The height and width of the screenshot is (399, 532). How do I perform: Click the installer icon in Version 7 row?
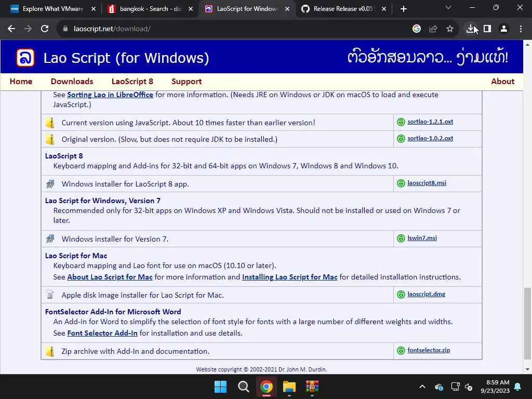[50, 239]
